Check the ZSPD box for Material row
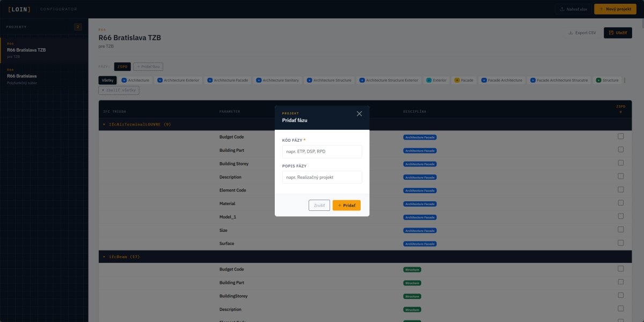 620,203
